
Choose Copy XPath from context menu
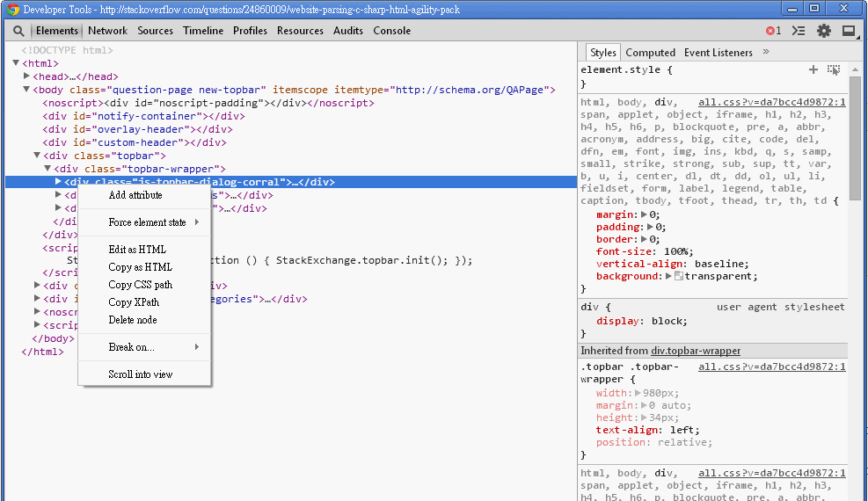134,302
